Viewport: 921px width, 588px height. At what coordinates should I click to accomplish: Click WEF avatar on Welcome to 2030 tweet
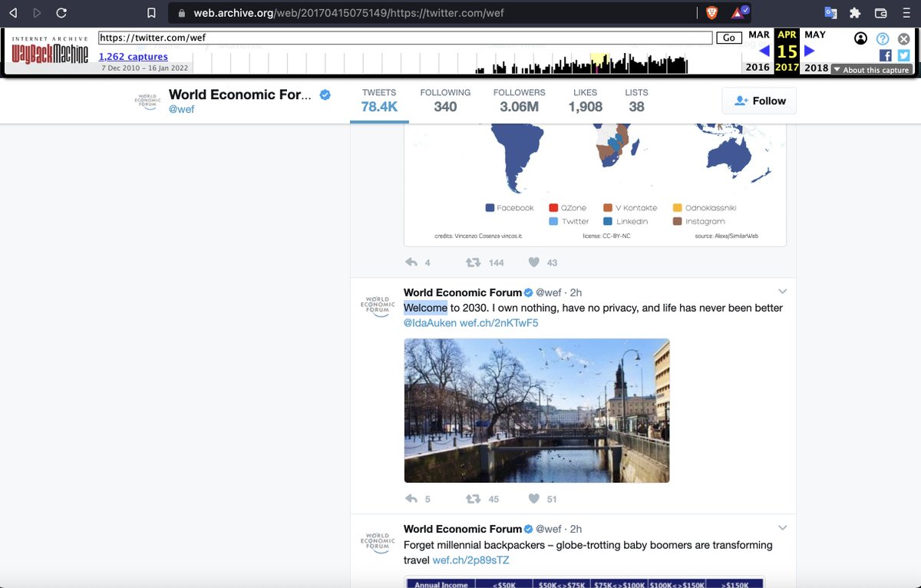coord(377,306)
